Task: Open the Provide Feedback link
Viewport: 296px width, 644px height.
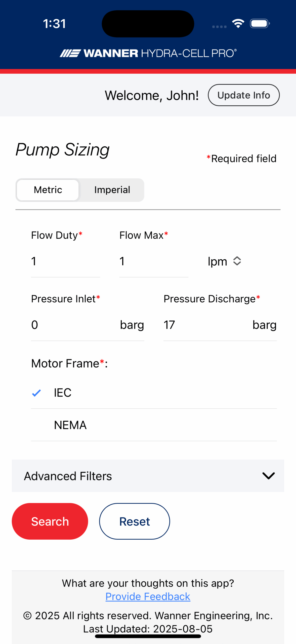Action: (148, 596)
